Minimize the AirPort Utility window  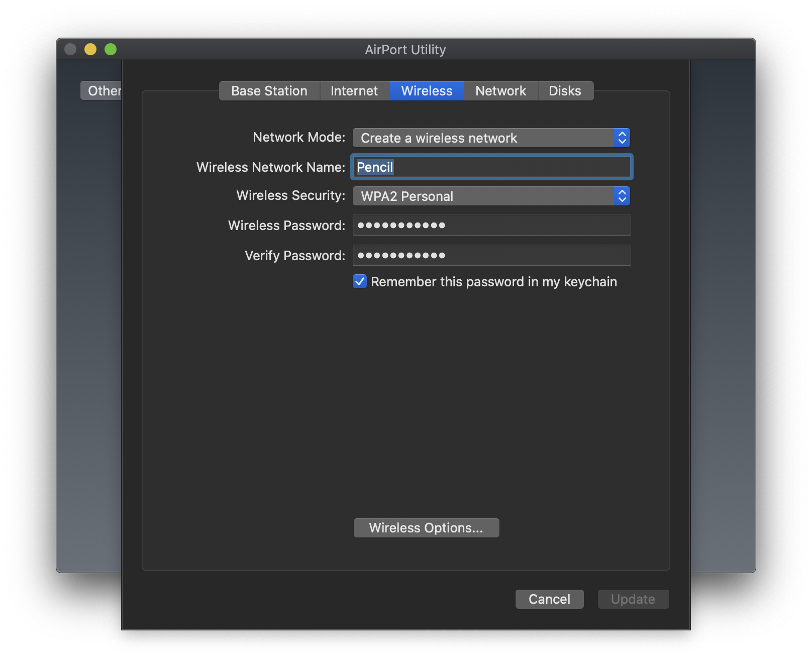coord(90,49)
